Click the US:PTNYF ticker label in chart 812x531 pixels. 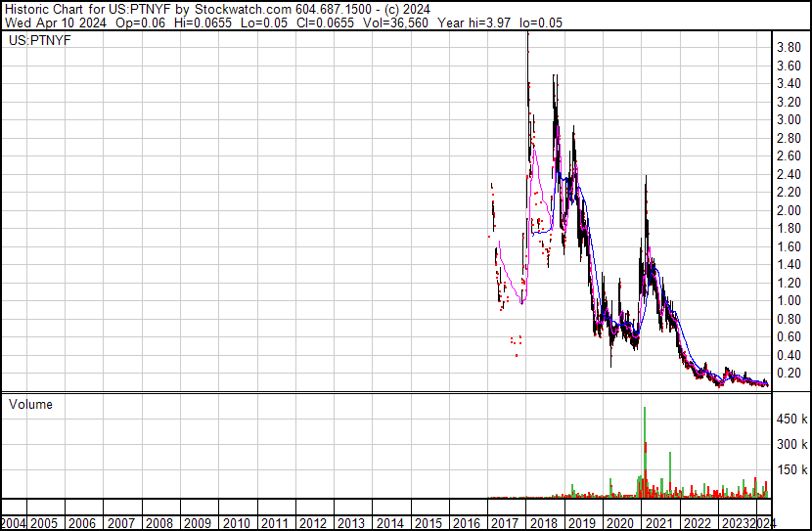(32, 42)
